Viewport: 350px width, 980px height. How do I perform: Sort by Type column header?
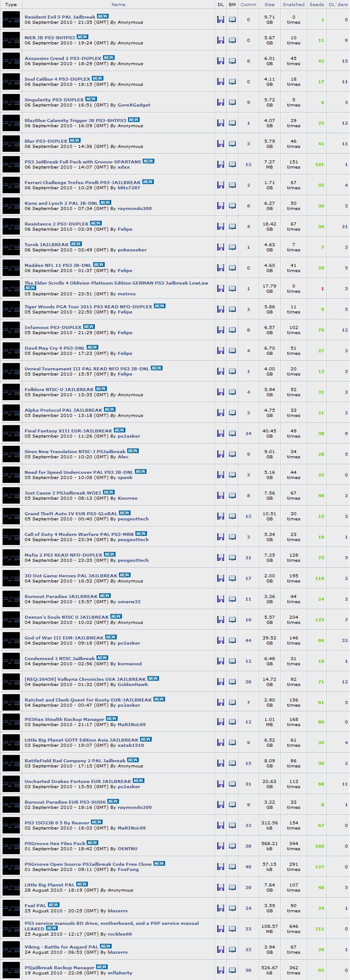11,4
